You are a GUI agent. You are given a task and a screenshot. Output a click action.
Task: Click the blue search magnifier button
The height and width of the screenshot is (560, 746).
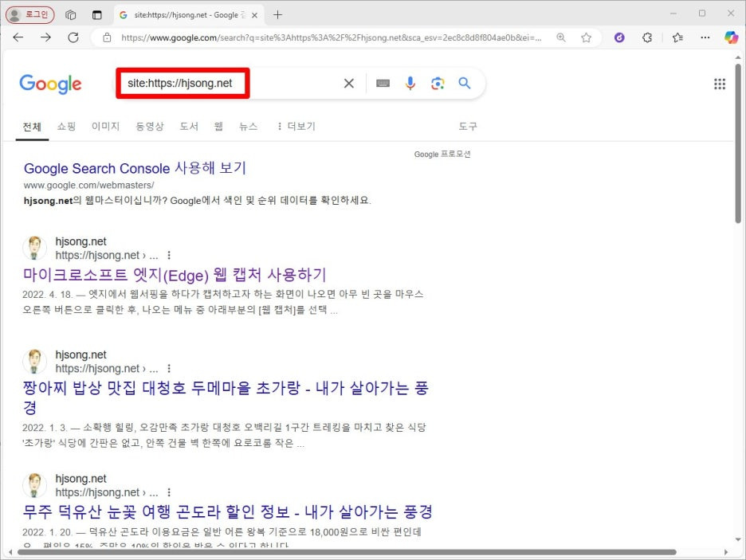(x=465, y=84)
